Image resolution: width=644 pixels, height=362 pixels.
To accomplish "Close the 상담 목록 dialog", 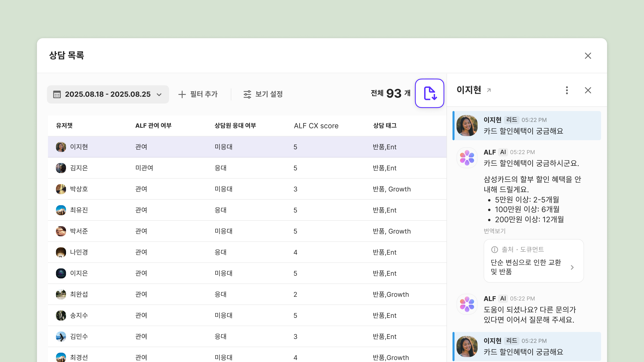I will click(x=588, y=56).
